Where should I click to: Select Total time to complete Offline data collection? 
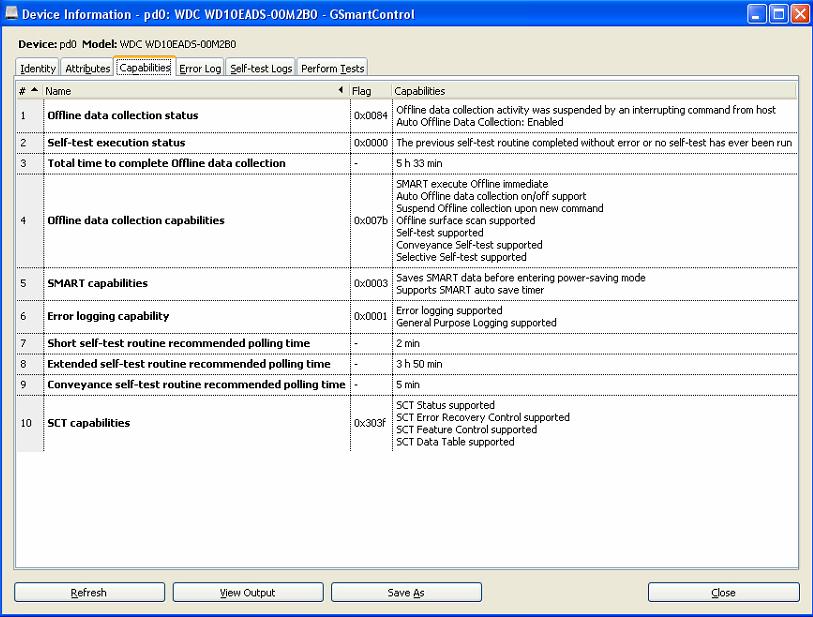coord(406,163)
